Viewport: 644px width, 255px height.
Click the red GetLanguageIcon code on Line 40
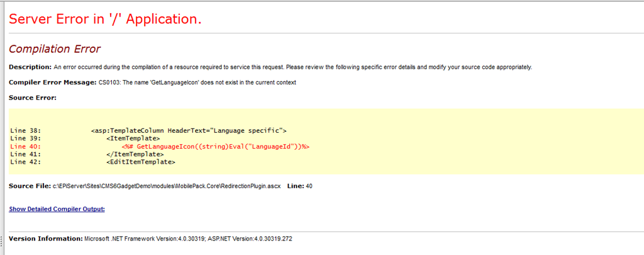216,146
